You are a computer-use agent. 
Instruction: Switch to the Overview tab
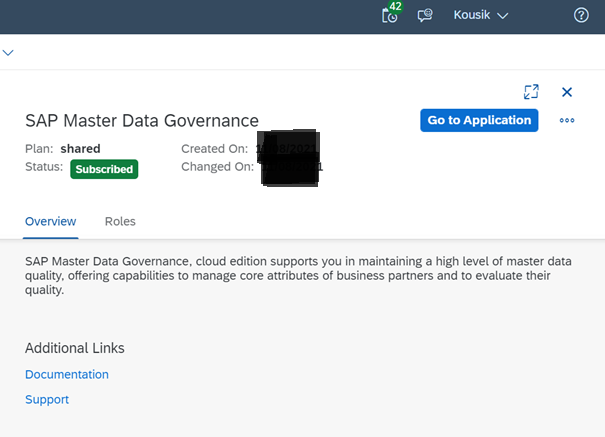51,221
